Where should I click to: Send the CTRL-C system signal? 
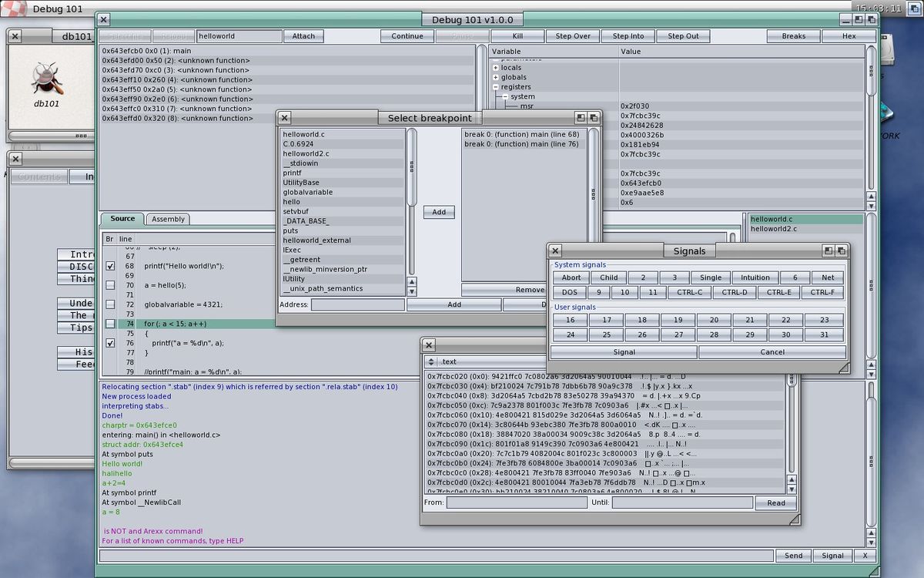pyautogui.click(x=689, y=293)
